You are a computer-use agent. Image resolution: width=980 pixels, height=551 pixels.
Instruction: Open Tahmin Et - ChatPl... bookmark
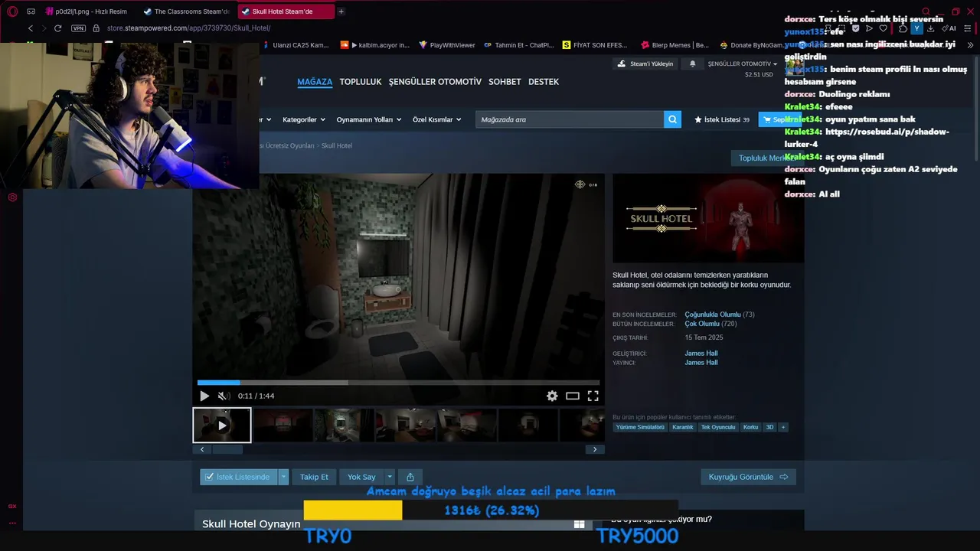[x=518, y=45]
